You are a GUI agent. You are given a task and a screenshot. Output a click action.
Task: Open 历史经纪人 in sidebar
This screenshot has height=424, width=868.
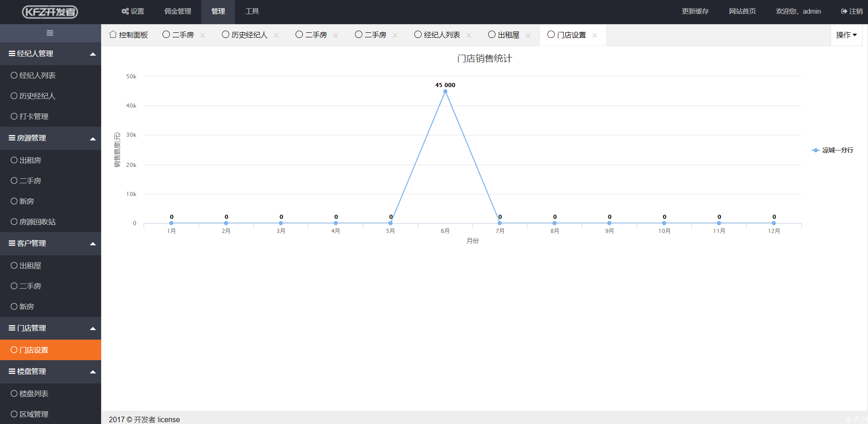[51, 96]
